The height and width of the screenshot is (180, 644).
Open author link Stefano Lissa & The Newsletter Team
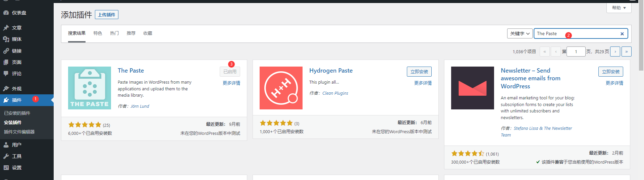pos(536,131)
